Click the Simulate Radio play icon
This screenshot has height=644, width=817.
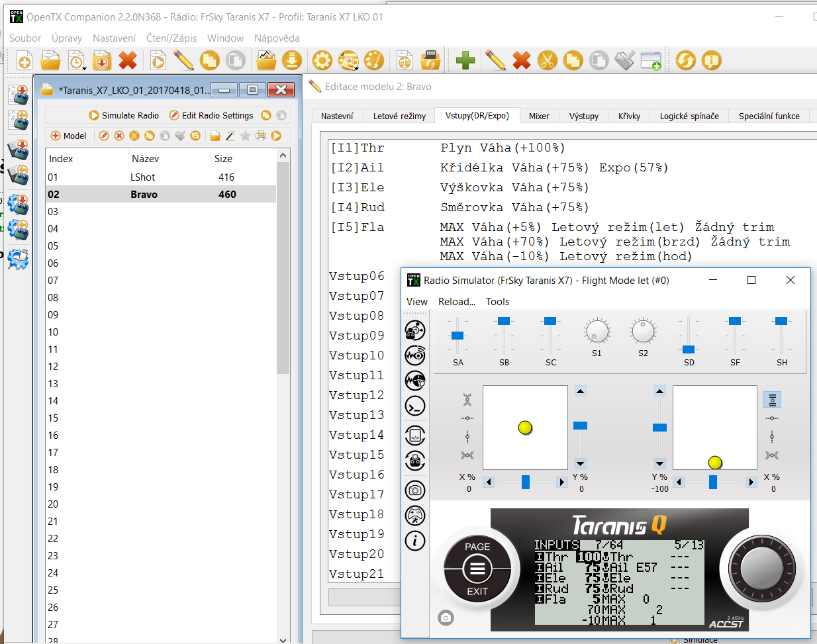click(94, 115)
